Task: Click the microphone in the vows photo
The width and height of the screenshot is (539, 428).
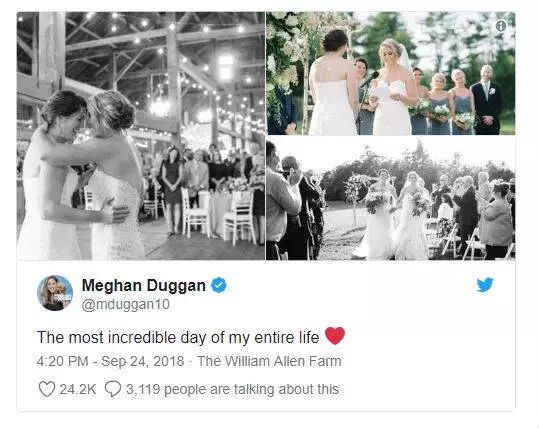Action: coord(370,79)
